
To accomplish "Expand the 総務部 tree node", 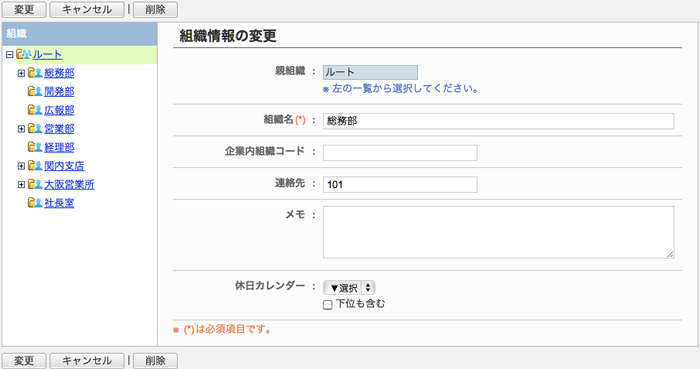I will click(x=21, y=73).
